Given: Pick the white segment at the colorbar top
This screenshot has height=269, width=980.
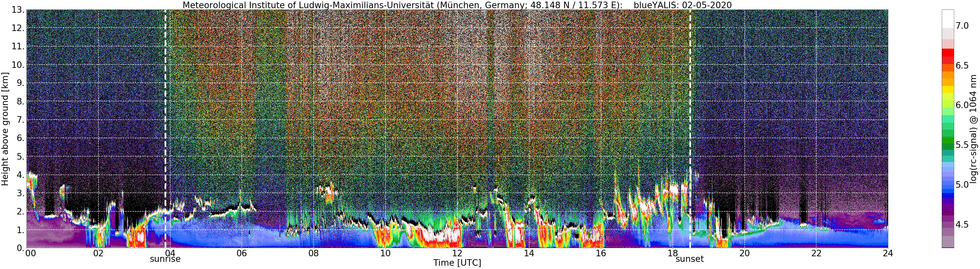Looking at the screenshot, I should pyautogui.click(x=948, y=19).
